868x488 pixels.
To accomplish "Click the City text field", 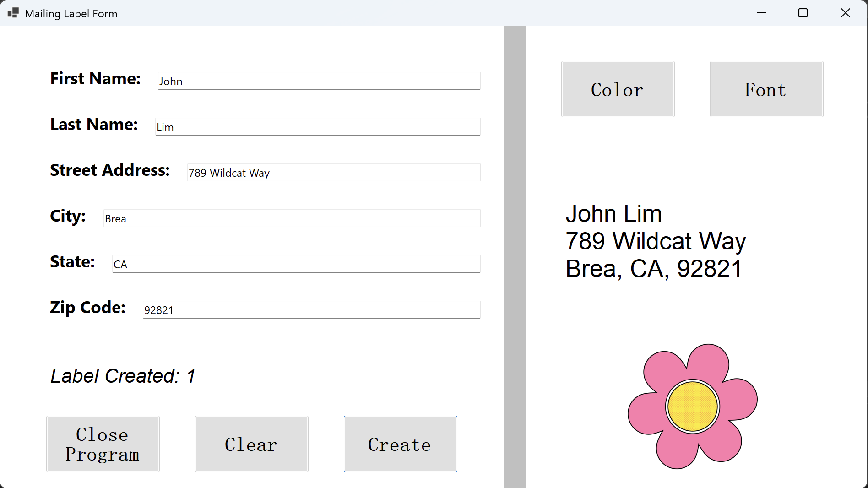I will click(x=292, y=218).
